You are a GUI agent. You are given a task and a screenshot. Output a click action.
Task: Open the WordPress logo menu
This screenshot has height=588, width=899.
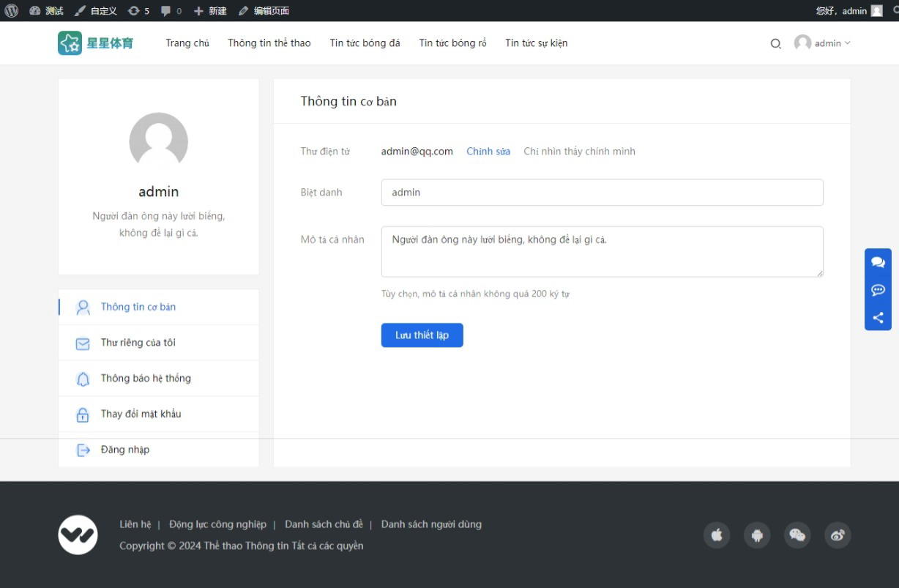click(x=11, y=10)
